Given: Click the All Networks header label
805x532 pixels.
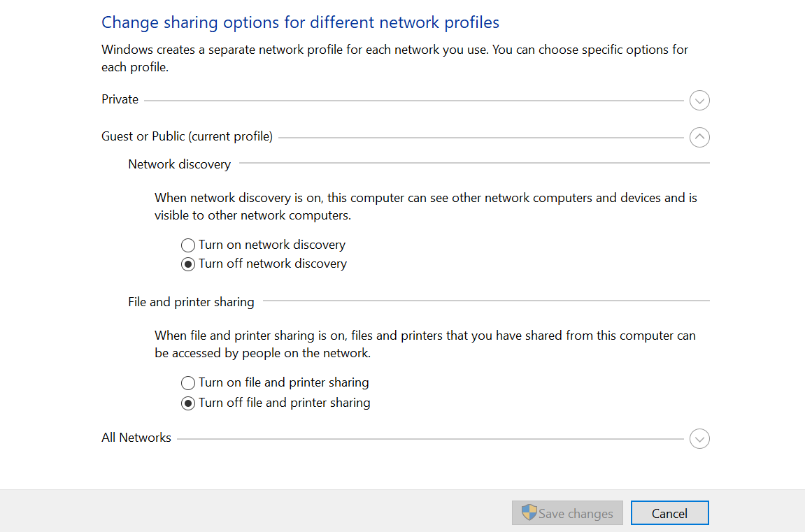Looking at the screenshot, I should click(x=136, y=437).
